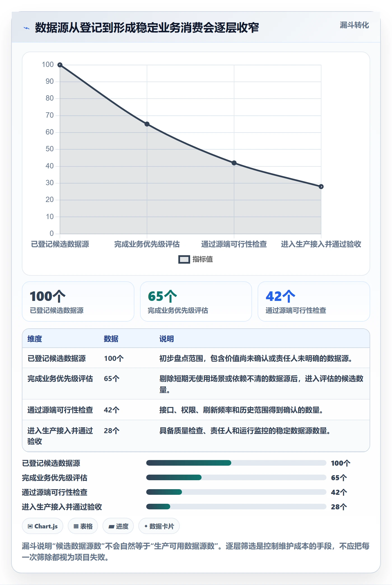Click the 漏斗转化 tag in the header
The image size is (392, 585).
coord(354,25)
